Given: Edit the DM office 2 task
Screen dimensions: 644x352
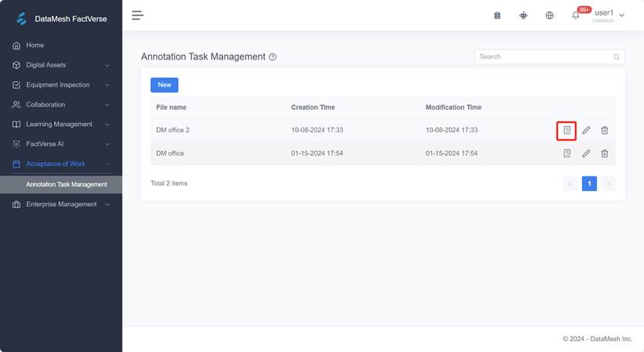Looking at the screenshot, I should pos(586,131).
